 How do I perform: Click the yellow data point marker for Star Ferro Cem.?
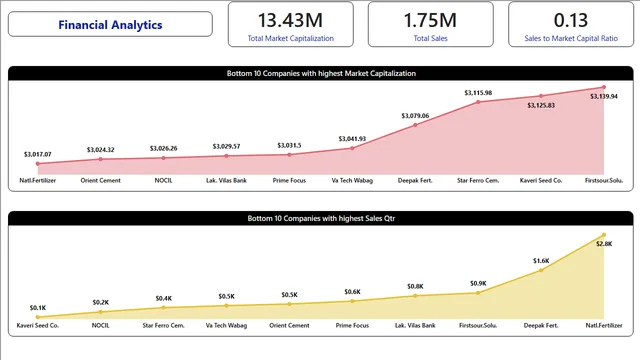(x=163, y=307)
